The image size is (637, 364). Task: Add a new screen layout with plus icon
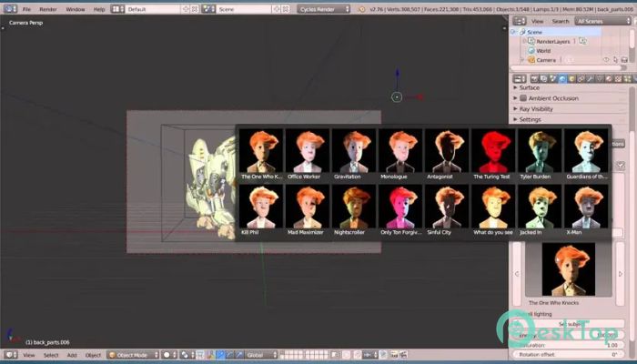(x=186, y=9)
